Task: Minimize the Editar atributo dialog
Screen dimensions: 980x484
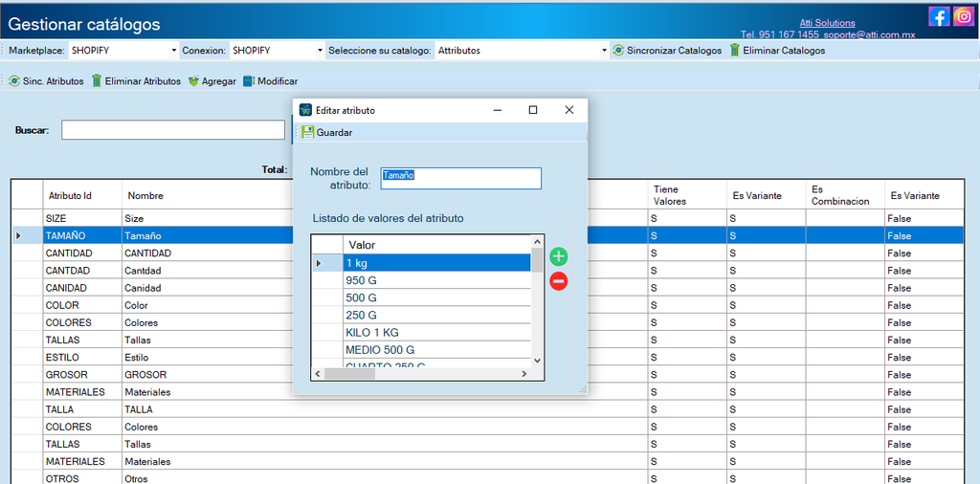Action: 498,110
